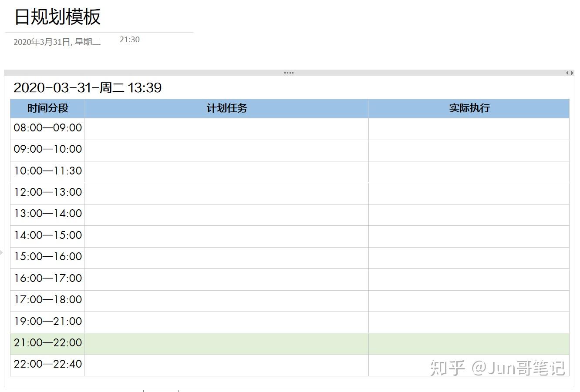This screenshot has width=580, height=392.
Task: Click the 计划任务 cell for 14:00—15:00
Action: [226, 236]
